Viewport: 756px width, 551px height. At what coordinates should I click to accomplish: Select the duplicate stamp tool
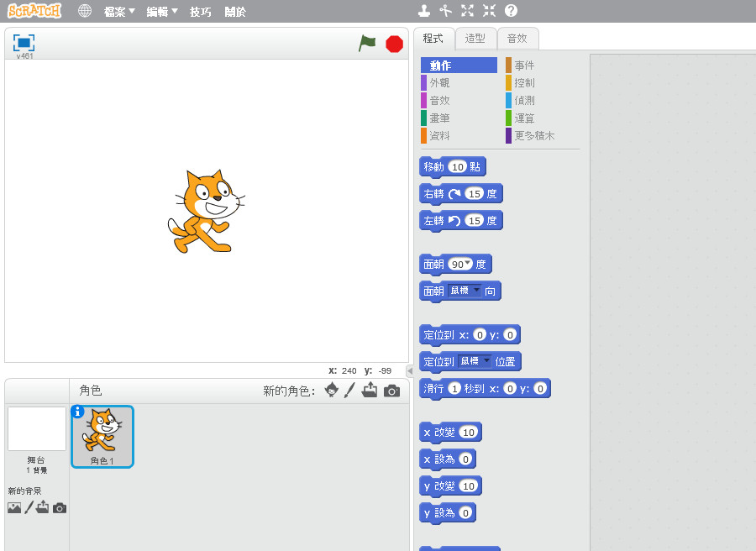(x=424, y=11)
